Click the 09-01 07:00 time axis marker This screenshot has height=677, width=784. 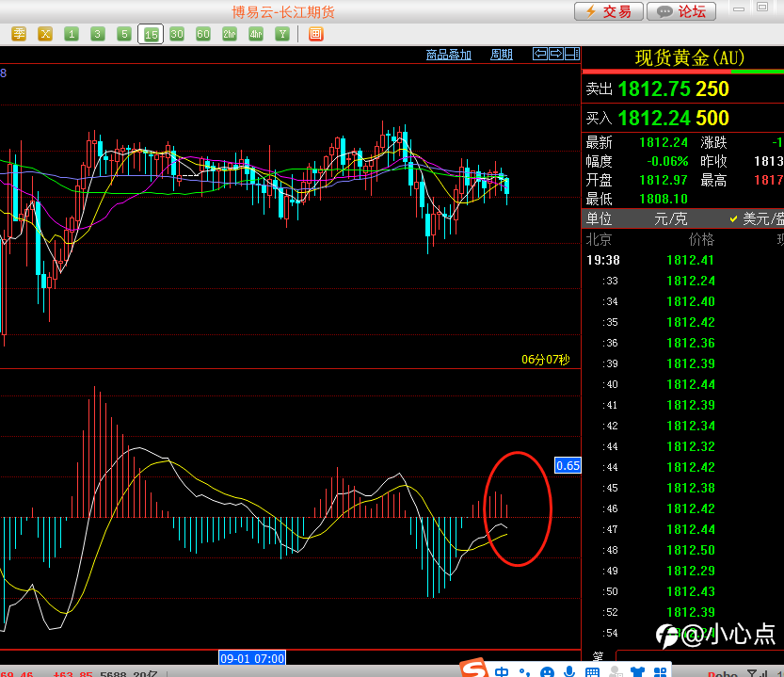252,658
